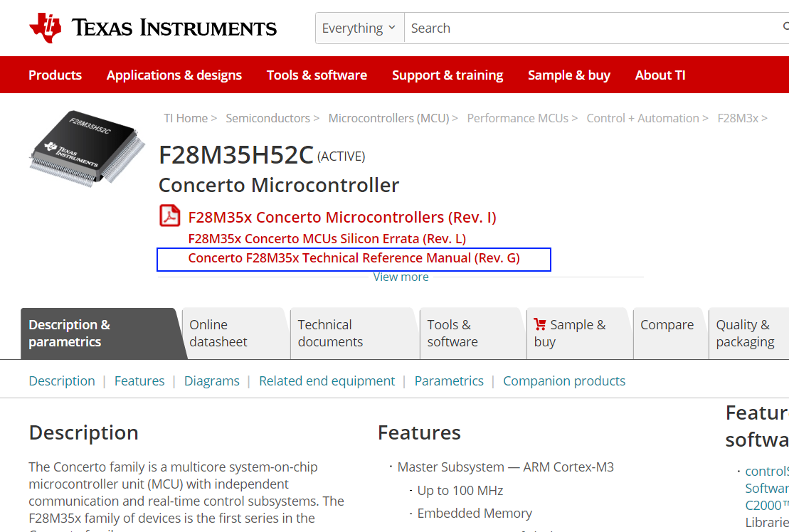This screenshot has height=532, width=789.
Task: Click the shopping cart icon on Sample & buy tab
Action: (x=540, y=324)
